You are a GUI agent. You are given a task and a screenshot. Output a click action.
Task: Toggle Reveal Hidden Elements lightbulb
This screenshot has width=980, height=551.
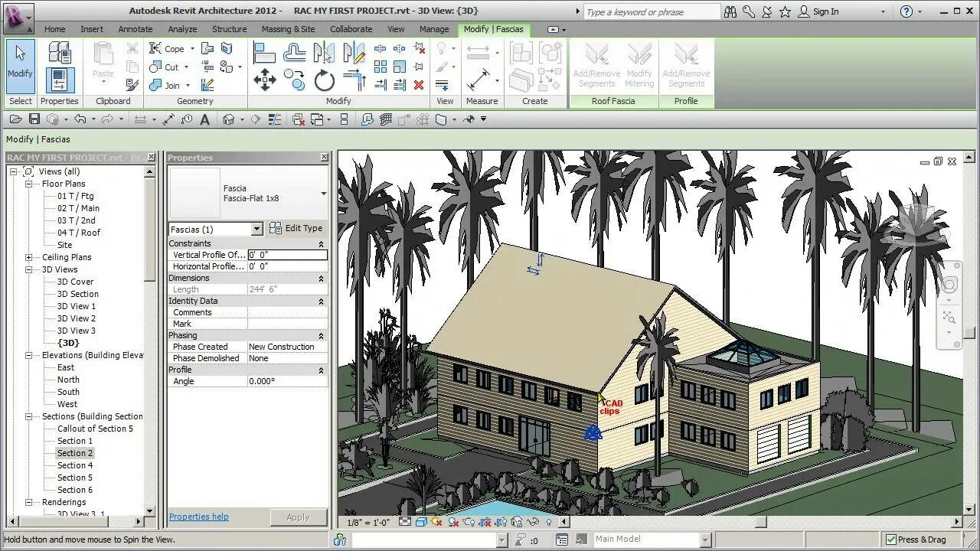(549, 522)
